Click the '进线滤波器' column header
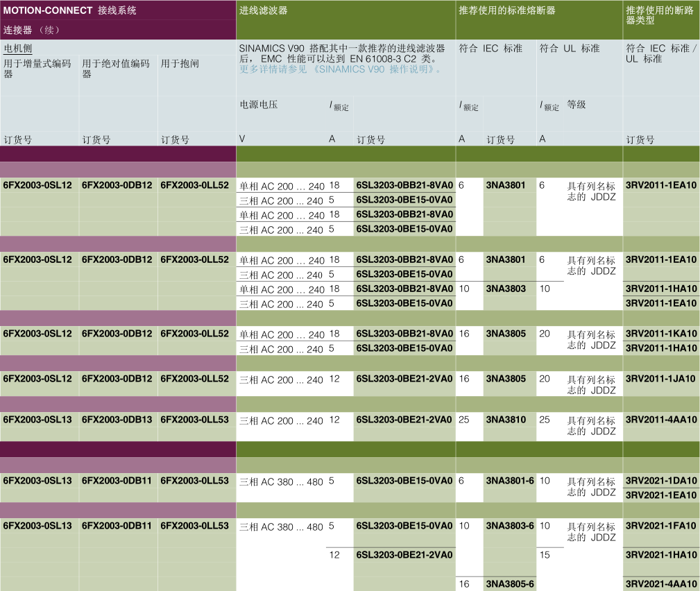The width and height of the screenshot is (700, 591). [x=264, y=10]
